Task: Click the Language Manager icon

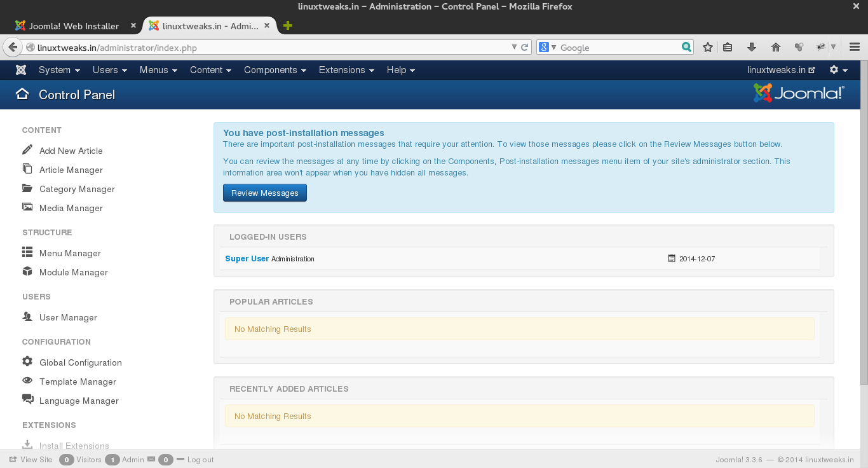Action: click(x=27, y=400)
